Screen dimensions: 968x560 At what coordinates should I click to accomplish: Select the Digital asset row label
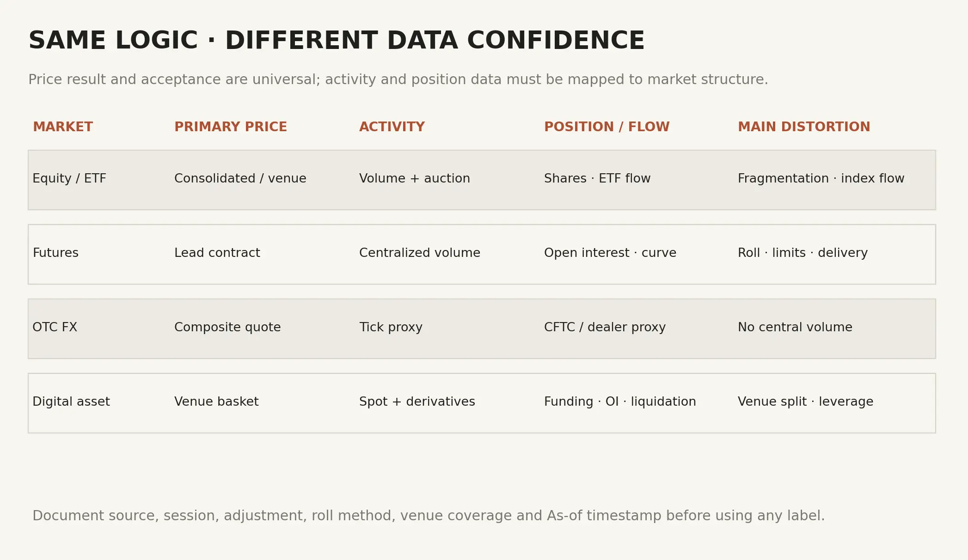[71, 402]
